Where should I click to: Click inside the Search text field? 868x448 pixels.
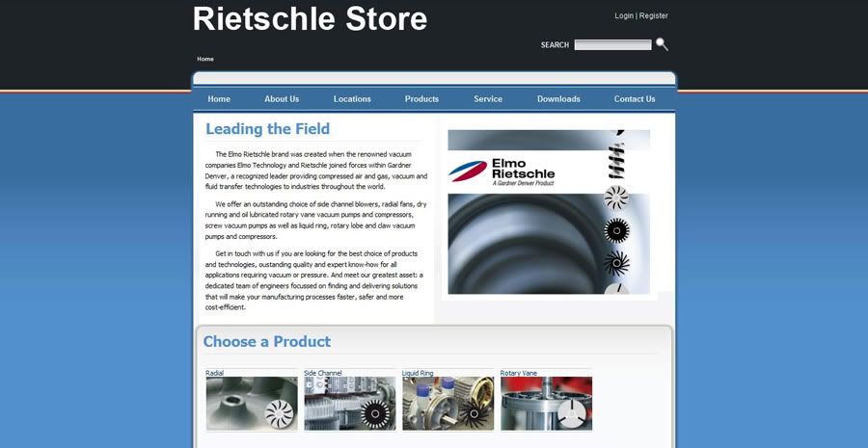[x=612, y=44]
